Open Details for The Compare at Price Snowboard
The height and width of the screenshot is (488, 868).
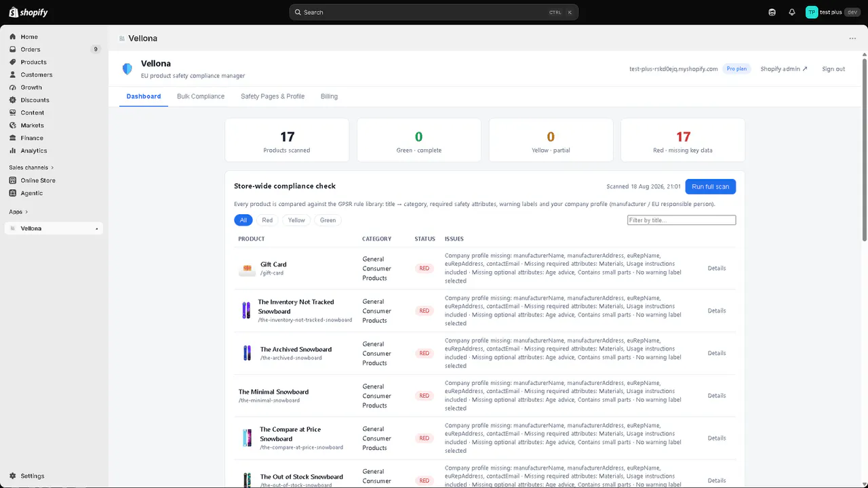pyautogui.click(x=717, y=438)
